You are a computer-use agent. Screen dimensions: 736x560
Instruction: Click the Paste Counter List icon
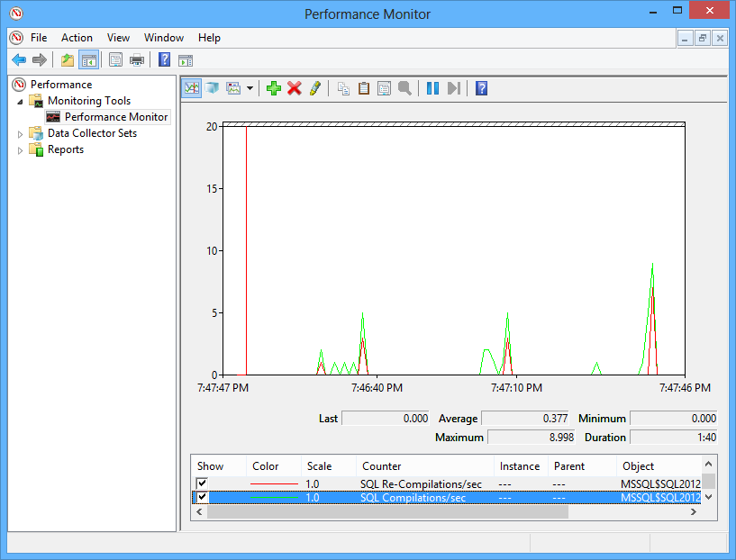pyautogui.click(x=364, y=88)
